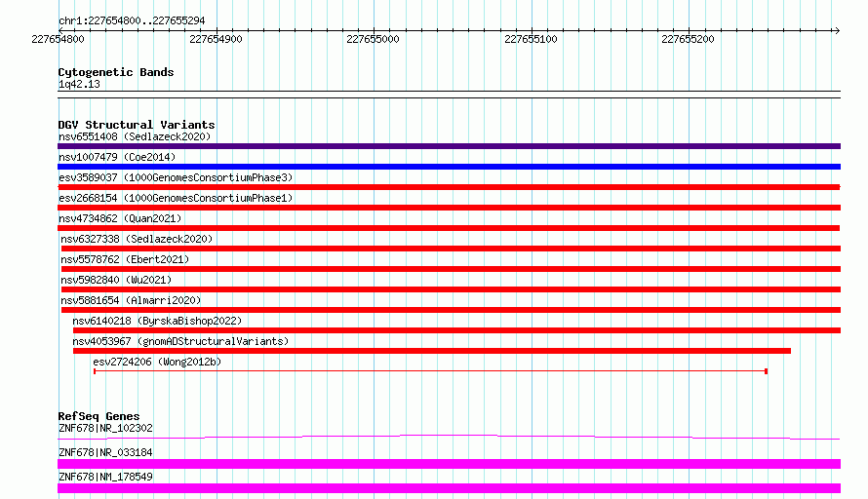This screenshot has height=499, width=868.
Task: Click the magenta NR_033184 transcript bar
Action: pyautogui.click(x=449, y=464)
